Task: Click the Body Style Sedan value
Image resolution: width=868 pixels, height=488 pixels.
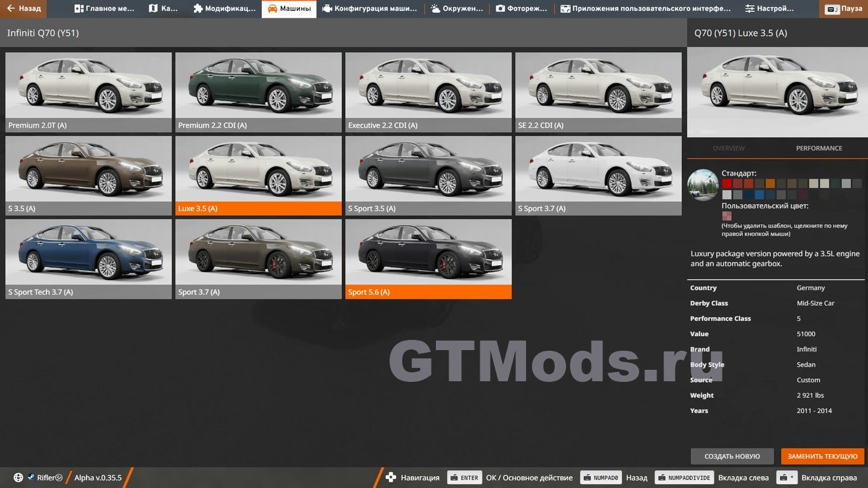Action: [806, 365]
